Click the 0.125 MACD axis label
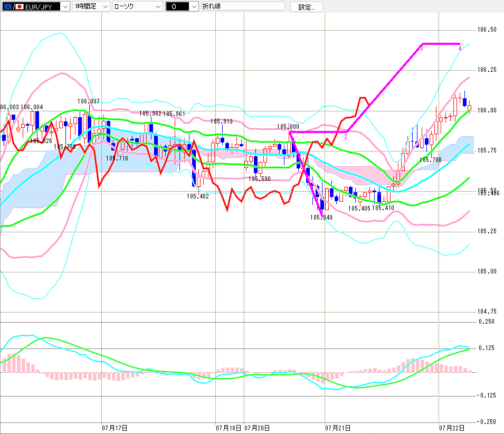This screenshot has width=504, height=434. coord(487,348)
